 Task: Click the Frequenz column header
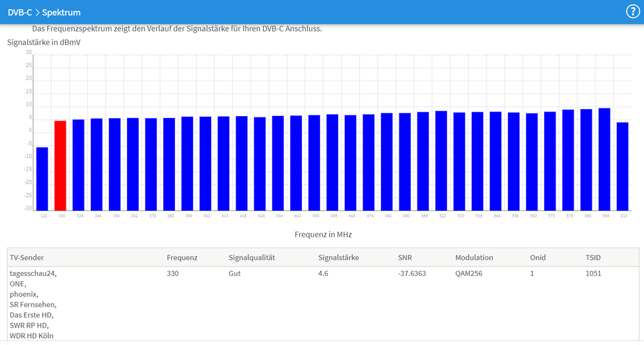[182, 258]
